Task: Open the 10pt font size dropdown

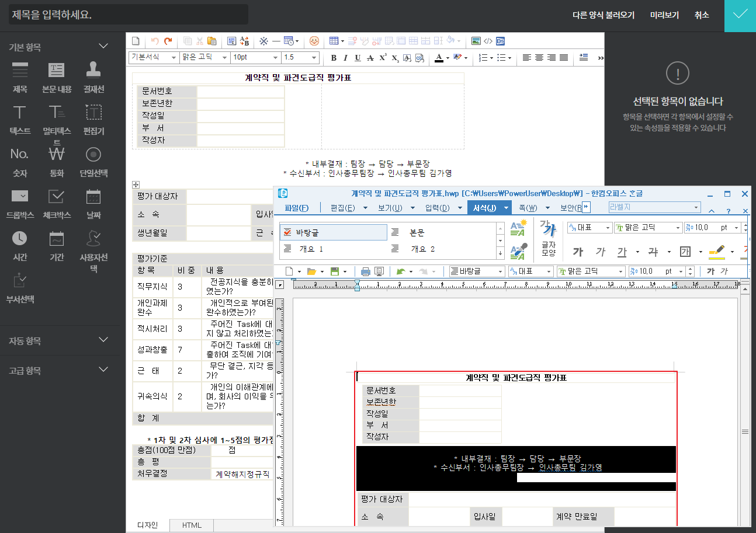Action: click(255, 57)
